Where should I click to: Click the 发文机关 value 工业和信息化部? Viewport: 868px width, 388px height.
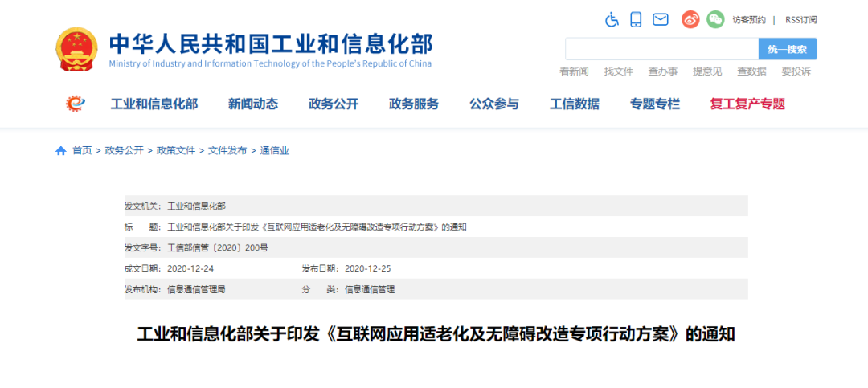tap(197, 206)
